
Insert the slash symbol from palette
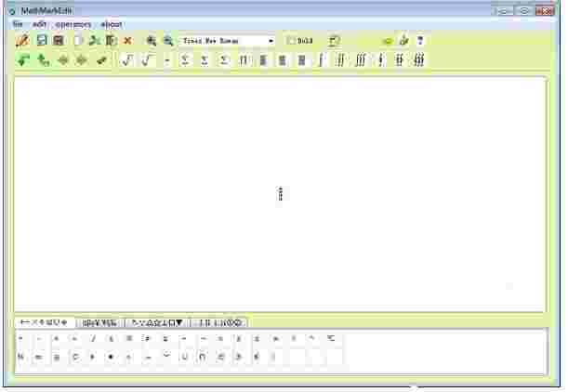point(93,339)
